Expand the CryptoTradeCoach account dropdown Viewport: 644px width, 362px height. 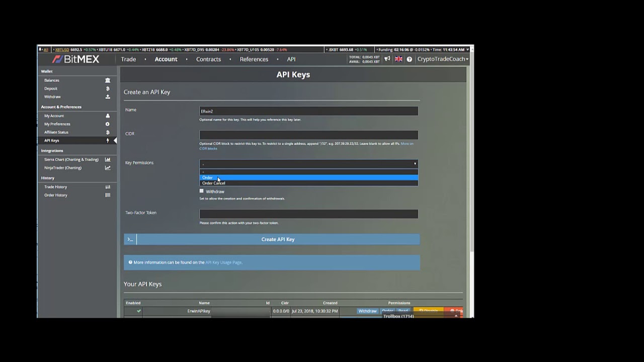point(443,59)
